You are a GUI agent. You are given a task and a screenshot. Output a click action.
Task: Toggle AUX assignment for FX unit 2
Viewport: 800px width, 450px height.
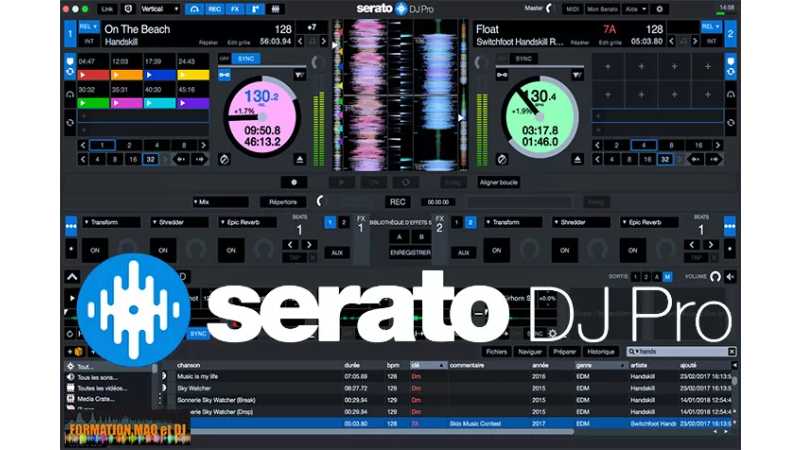click(463, 253)
